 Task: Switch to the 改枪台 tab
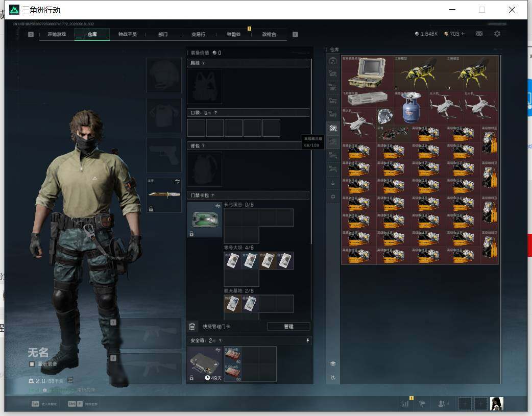click(269, 34)
